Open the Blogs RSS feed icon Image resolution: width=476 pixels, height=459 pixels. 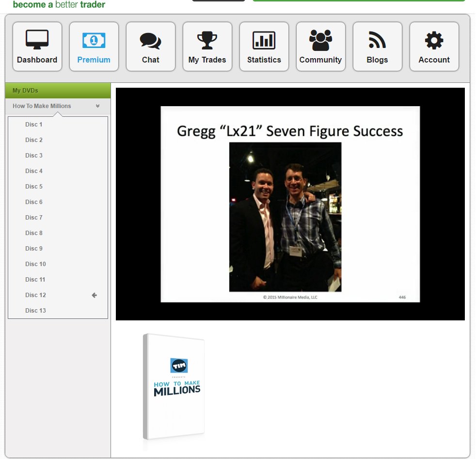point(377,40)
